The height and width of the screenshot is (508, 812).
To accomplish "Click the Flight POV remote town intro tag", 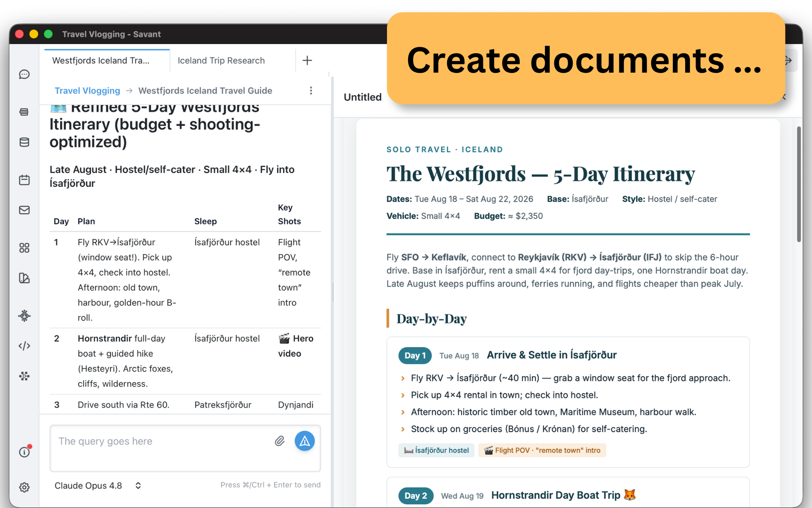I will (x=542, y=450).
